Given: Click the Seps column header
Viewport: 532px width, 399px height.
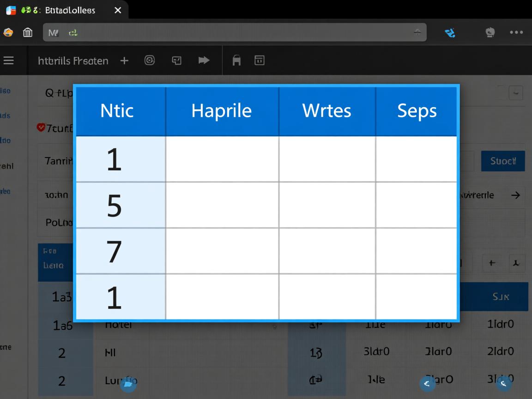Looking at the screenshot, I should (x=417, y=111).
